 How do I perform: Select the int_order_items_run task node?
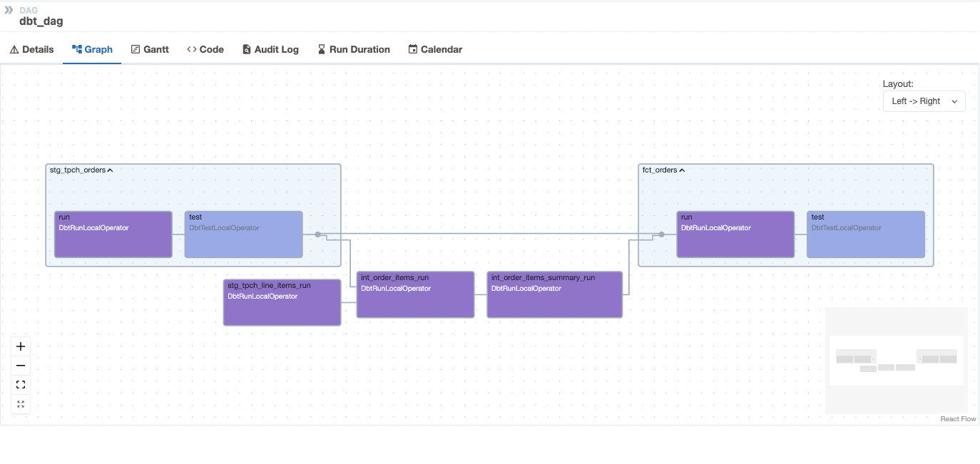pyautogui.click(x=415, y=294)
